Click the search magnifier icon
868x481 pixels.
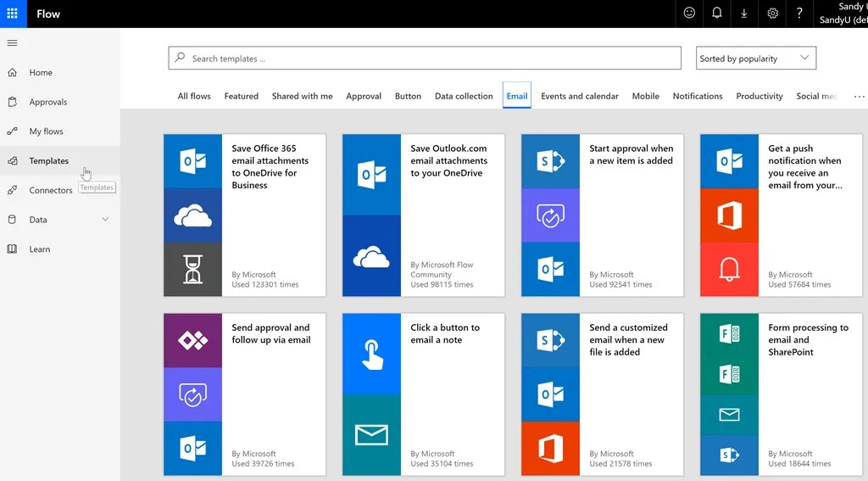click(180, 58)
